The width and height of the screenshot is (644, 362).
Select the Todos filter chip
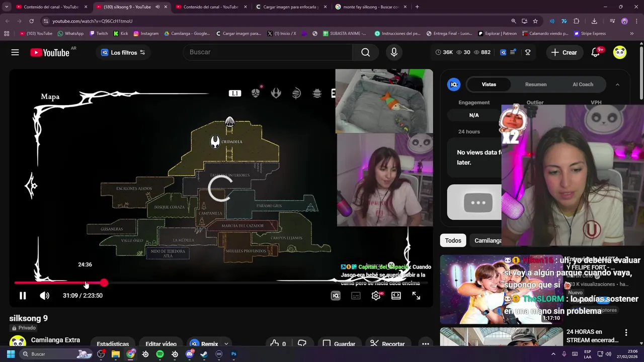point(453,240)
